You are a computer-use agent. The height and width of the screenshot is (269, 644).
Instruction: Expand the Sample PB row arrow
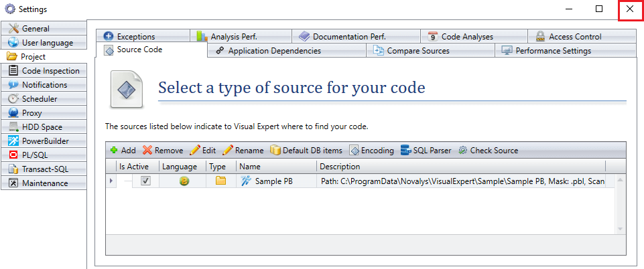pyautogui.click(x=111, y=181)
